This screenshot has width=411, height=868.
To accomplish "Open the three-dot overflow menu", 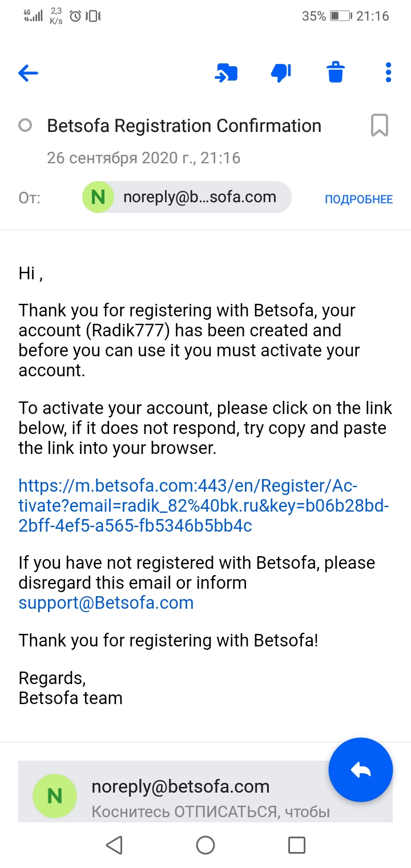I will point(388,73).
